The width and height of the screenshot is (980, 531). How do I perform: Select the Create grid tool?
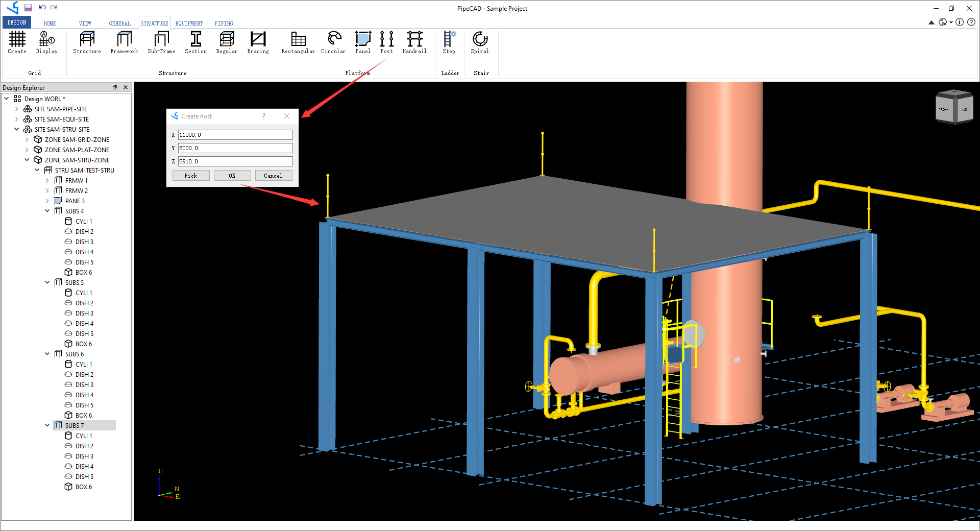17,43
